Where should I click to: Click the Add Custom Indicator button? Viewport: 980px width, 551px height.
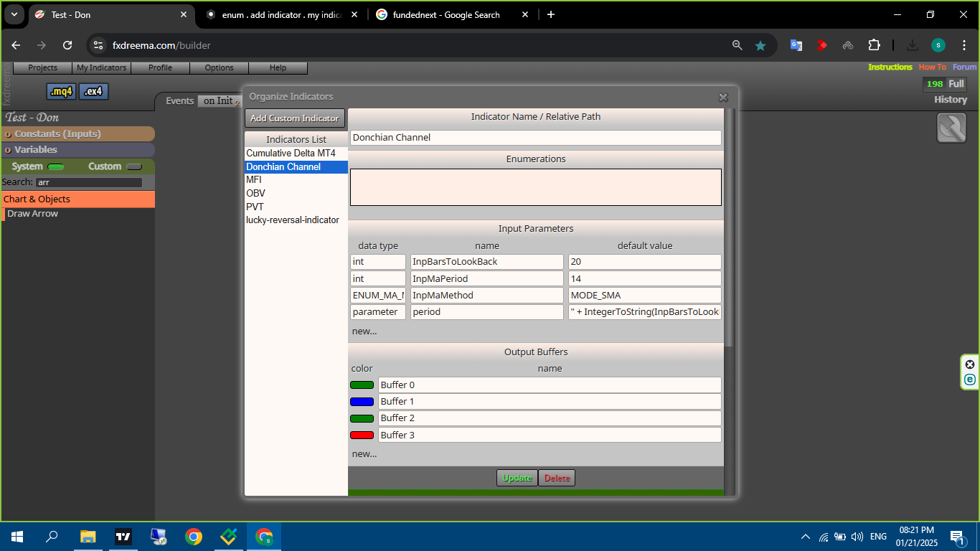click(295, 118)
